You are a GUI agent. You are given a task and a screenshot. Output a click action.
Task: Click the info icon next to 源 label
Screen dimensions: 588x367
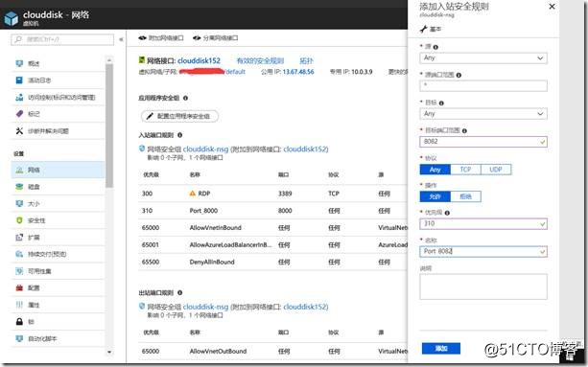click(x=435, y=47)
